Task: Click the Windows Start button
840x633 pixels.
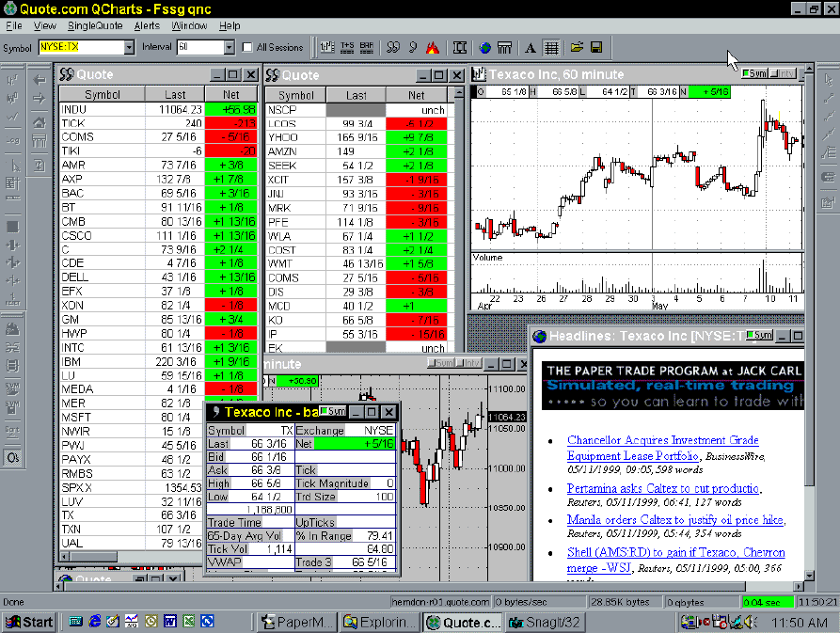Action: (x=29, y=623)
